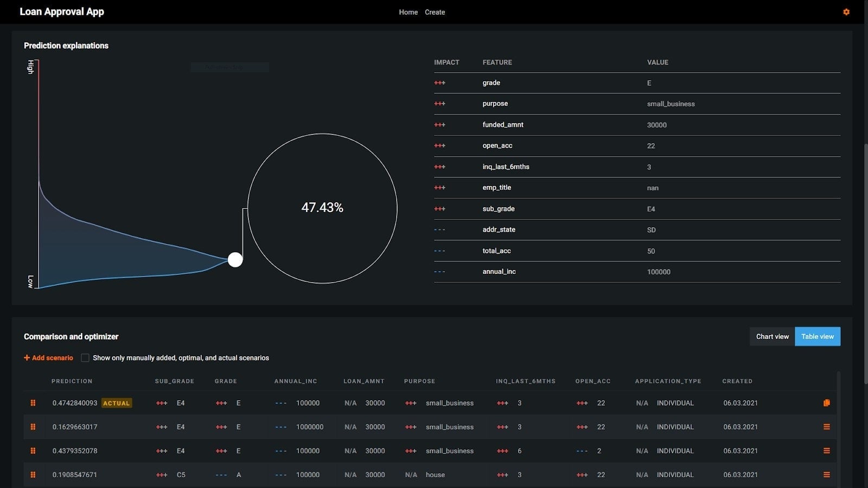Open the settings gear icon
This screenshot has height=488, width=868.
point(846,12)
